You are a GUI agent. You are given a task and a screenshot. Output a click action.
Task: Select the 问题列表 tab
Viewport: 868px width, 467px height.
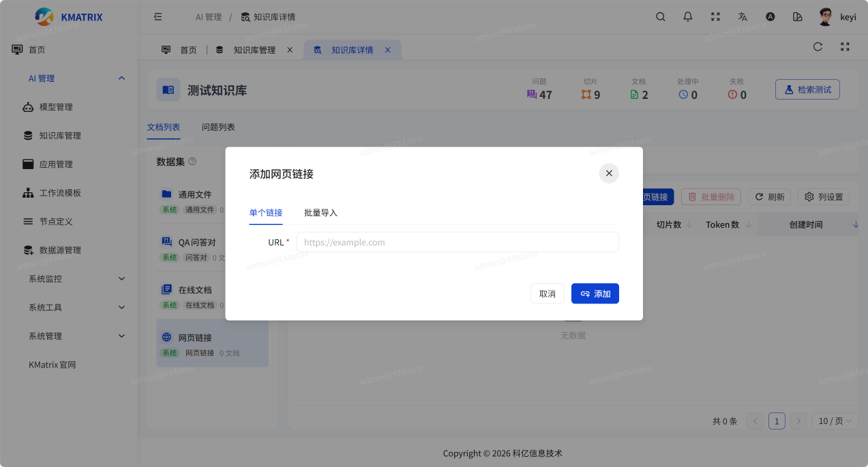[x=218, y=127]
